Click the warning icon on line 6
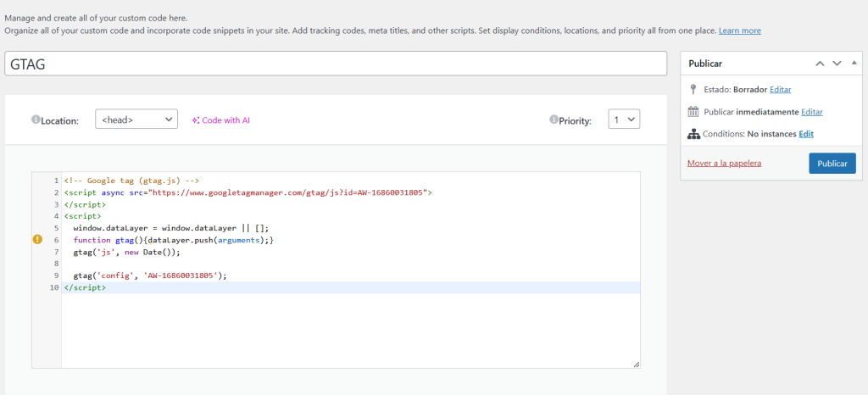Image resolution: width=868 pixels, height=395 pixels. [x=37, y=240]
